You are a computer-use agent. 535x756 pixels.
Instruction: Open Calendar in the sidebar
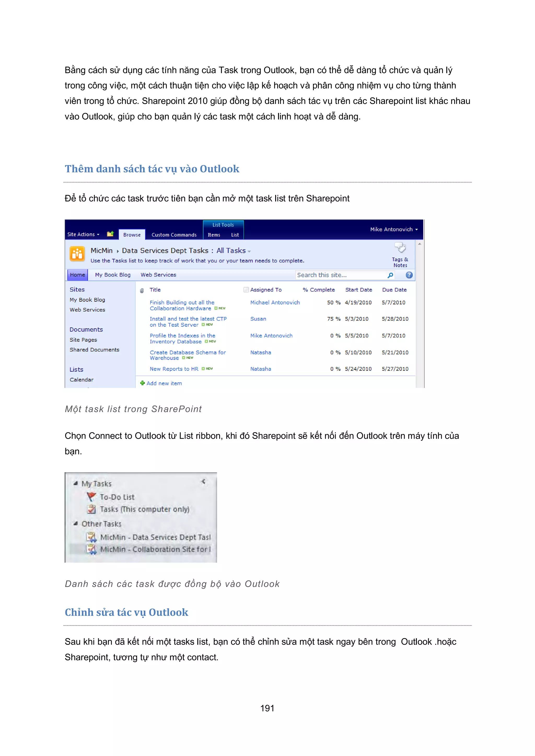[x=81, y=380]
